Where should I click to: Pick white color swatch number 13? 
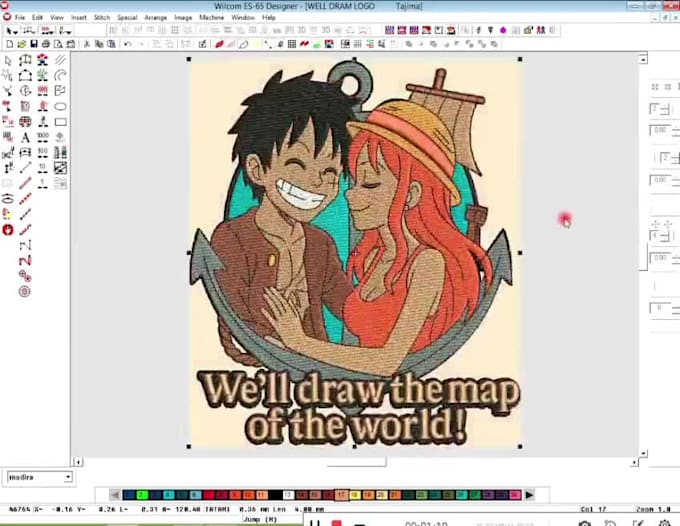point(288,495)
